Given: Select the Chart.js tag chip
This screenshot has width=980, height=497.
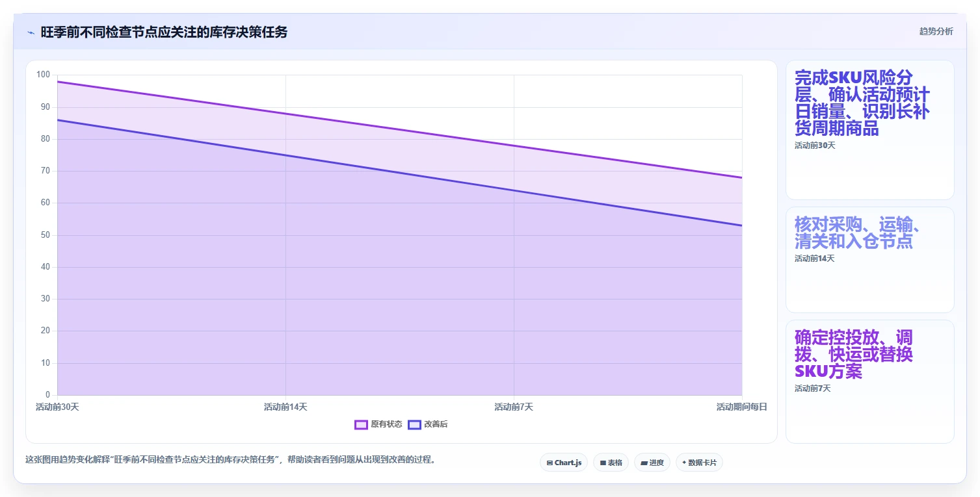Looking at the screenshot, I should point(564,463).
